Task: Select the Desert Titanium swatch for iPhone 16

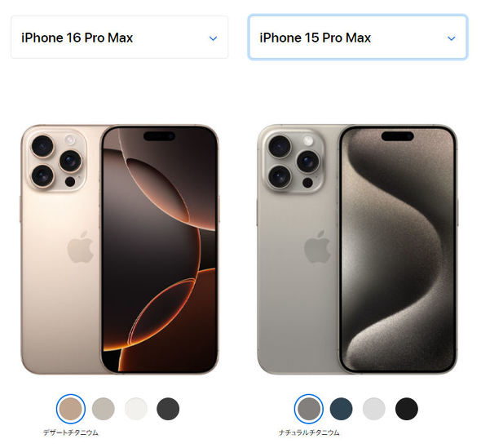Action: (71, 409)
